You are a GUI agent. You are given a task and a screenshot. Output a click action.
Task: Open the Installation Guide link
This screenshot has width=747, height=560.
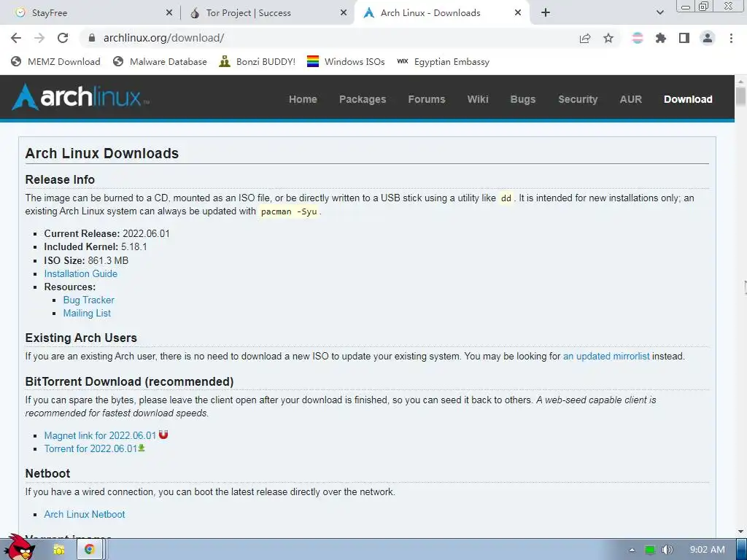(80, 274)
